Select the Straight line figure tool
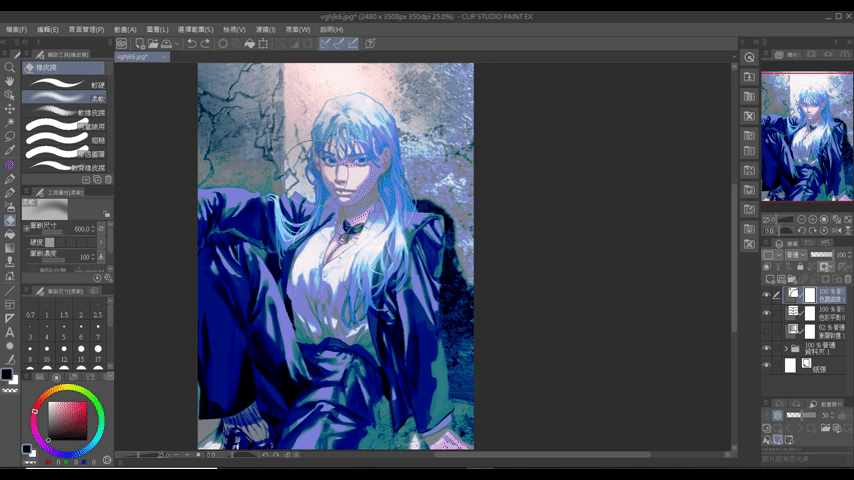 9,291
